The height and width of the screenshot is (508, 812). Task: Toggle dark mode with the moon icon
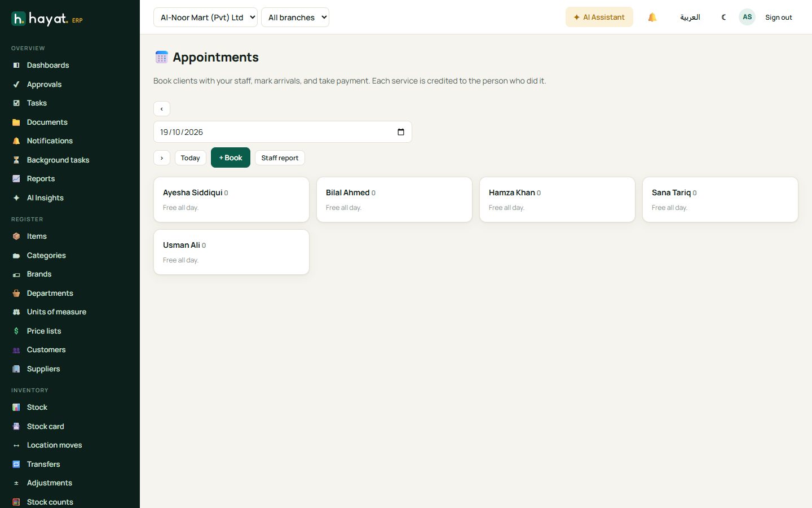click(x=724, y=17)
